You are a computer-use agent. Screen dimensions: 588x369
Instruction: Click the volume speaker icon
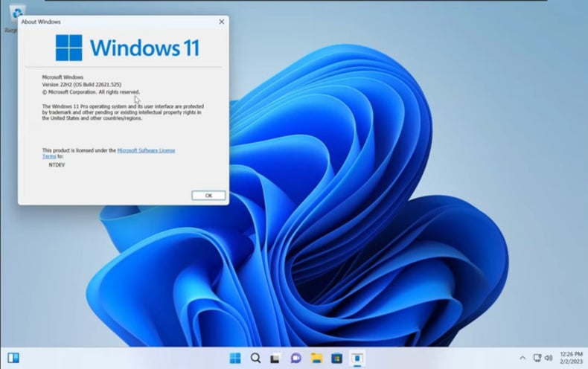tap(549, 358)
